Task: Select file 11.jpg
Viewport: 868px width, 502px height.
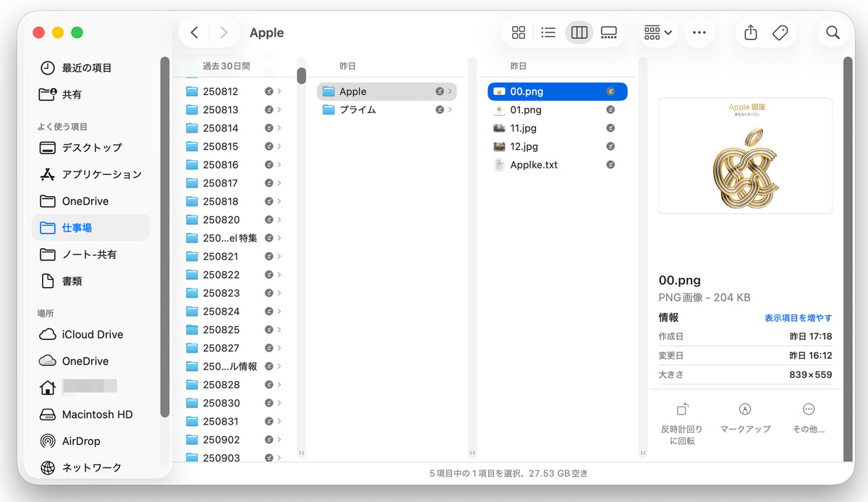Action: [558, 129]
